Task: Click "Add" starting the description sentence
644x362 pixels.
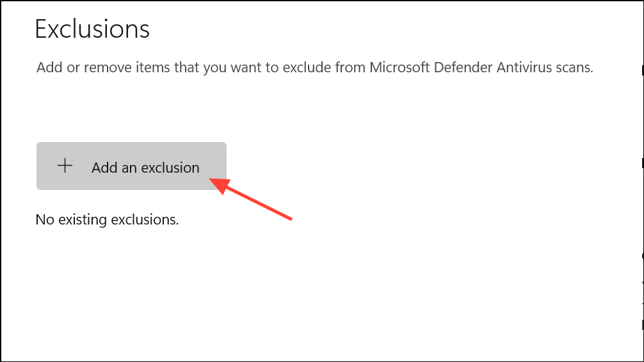Action: coord(49,68)
